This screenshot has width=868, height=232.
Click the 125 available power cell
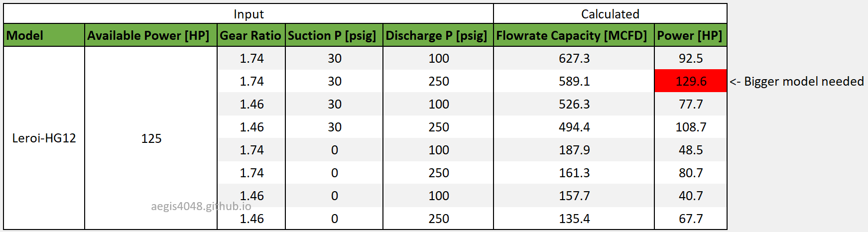[151, 138]
